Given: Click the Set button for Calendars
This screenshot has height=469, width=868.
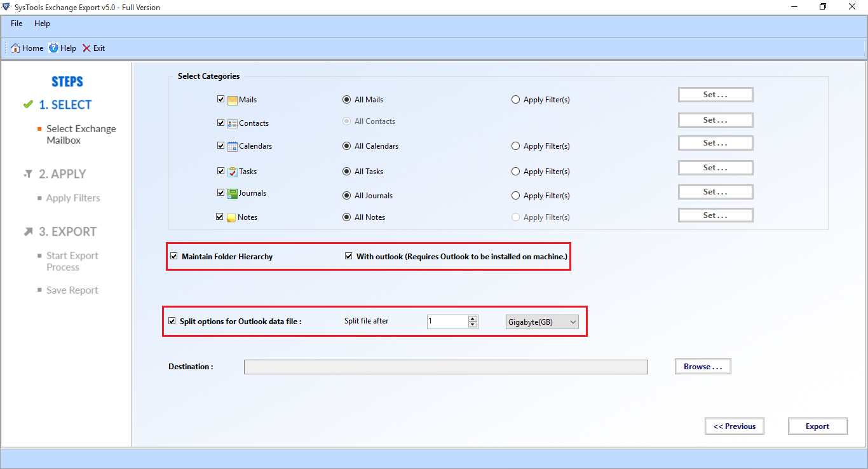Looking at the screenshot, I should [715, 143].
